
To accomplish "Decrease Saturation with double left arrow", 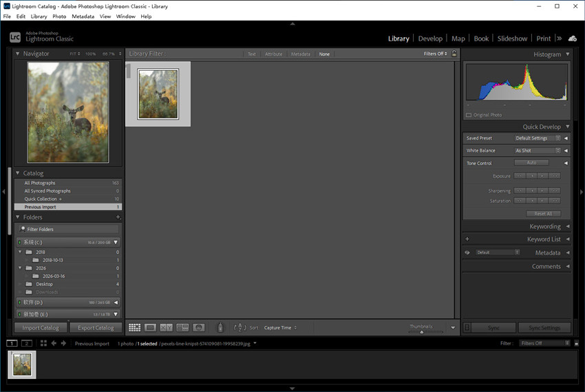I will [x=520, y=201].
